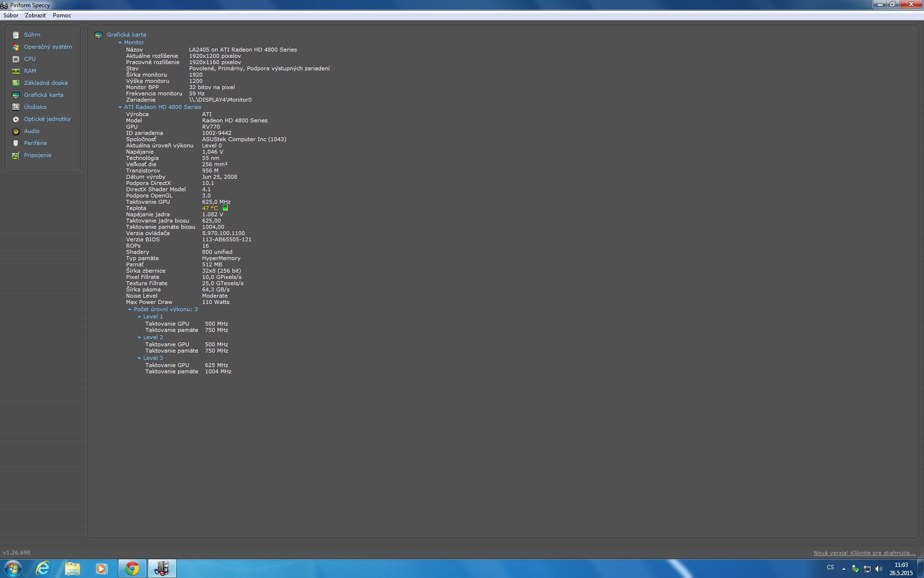Screen dimensions: 924x578
Task: Select the BIOS version 113-AB65505-121
Action: (227, 239)
